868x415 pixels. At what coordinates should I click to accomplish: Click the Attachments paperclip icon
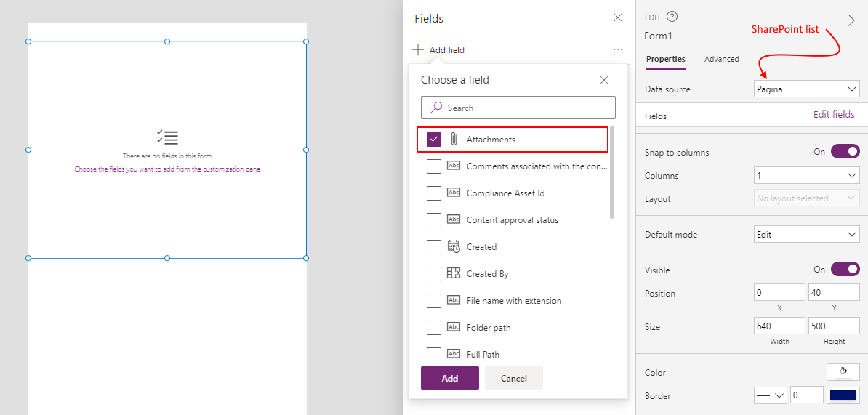454,140
